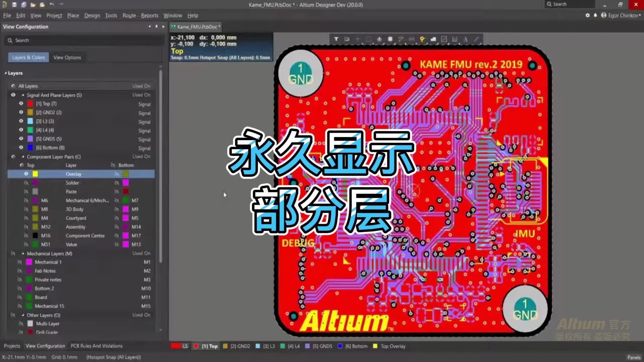Expand the Other Layers group

(x=22, y=315)
